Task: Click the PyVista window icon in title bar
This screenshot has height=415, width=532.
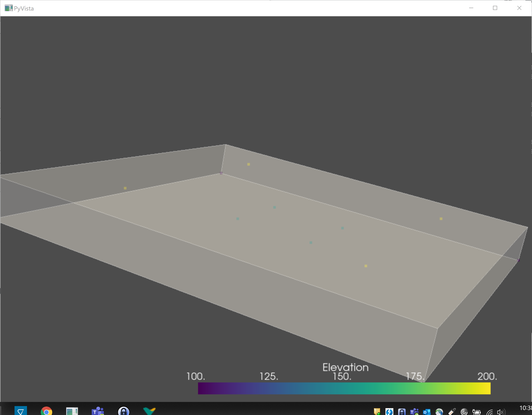Action: [8, 8]
